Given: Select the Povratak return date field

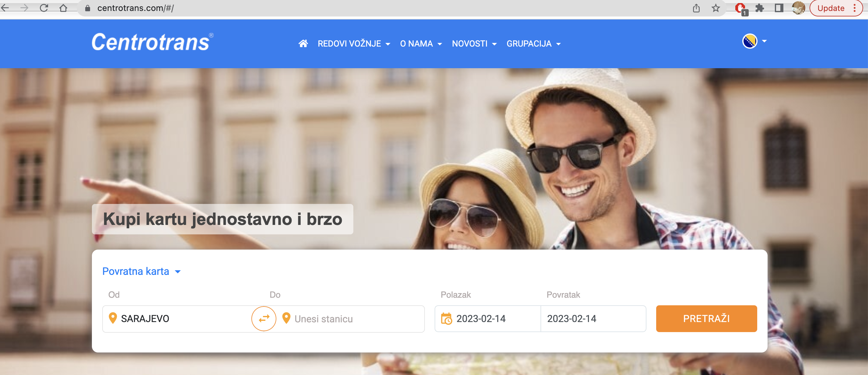Looking at the screenshot, I should point(593,319).
